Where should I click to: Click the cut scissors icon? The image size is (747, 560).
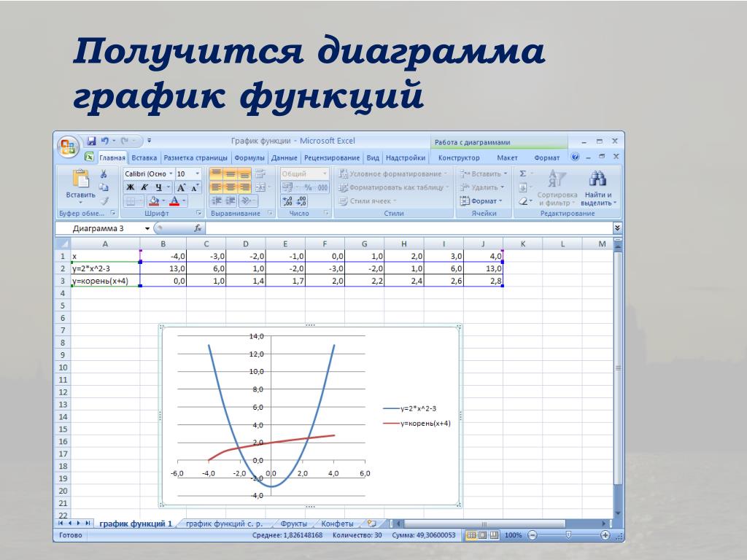point(104,174)
